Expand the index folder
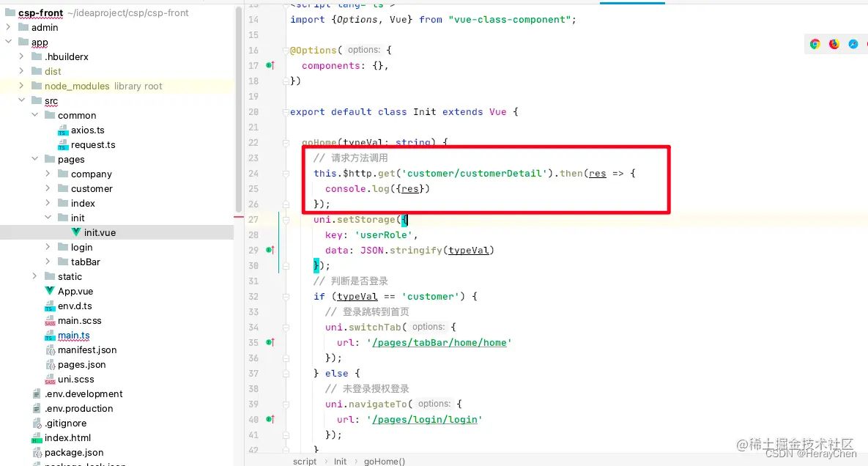This screenshot has height=466, width=868. pos(48,203)
